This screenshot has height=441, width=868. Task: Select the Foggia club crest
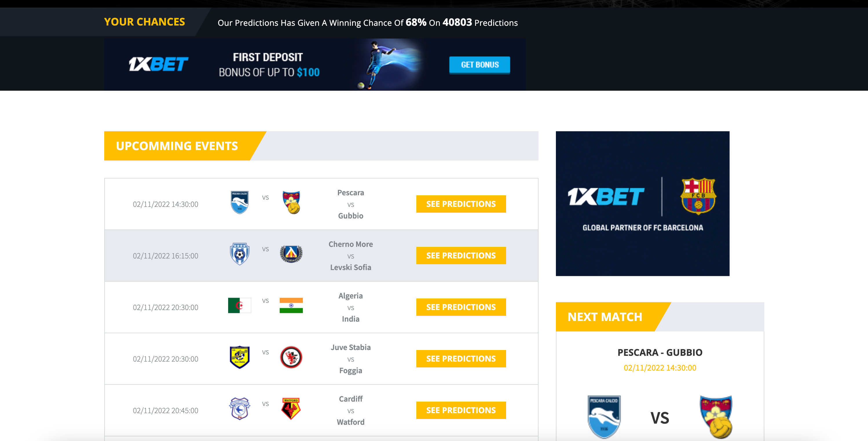pyautogui.click(x=291, y=357)
